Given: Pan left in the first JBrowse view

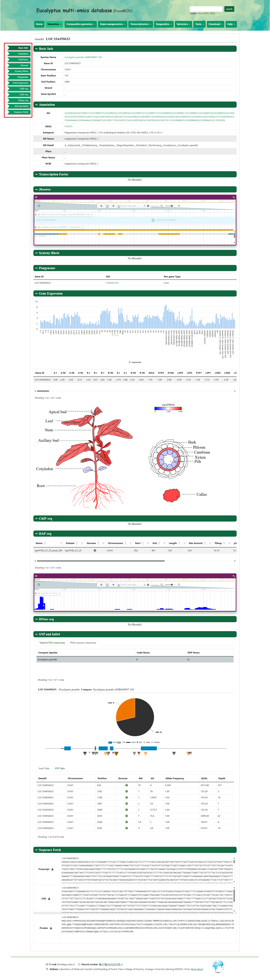Looking at the screenshot, I should [101, 206].
